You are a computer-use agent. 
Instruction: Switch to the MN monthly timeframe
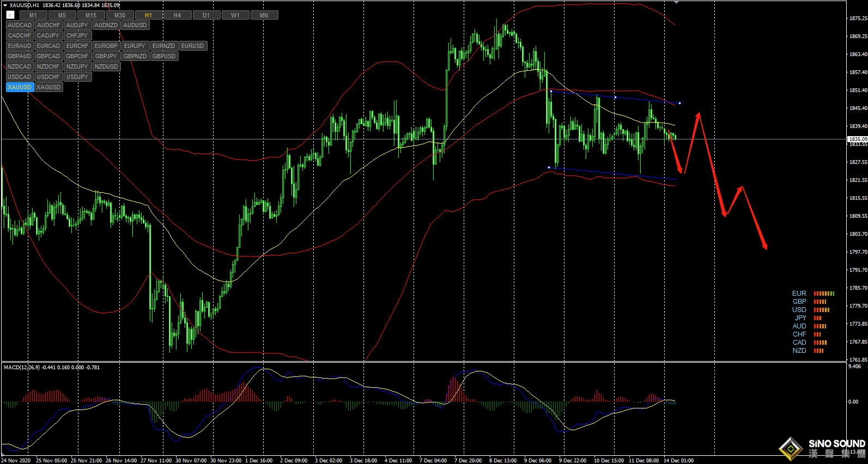[x=264, y=15]
